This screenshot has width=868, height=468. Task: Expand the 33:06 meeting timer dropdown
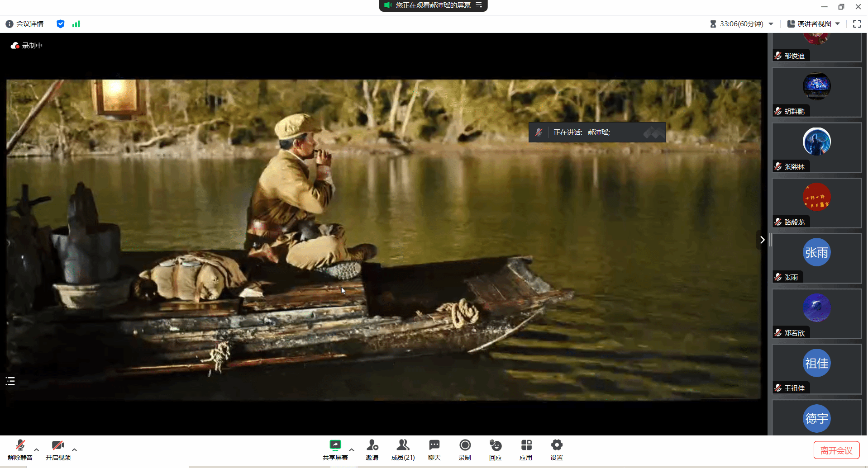click(771, 24)
